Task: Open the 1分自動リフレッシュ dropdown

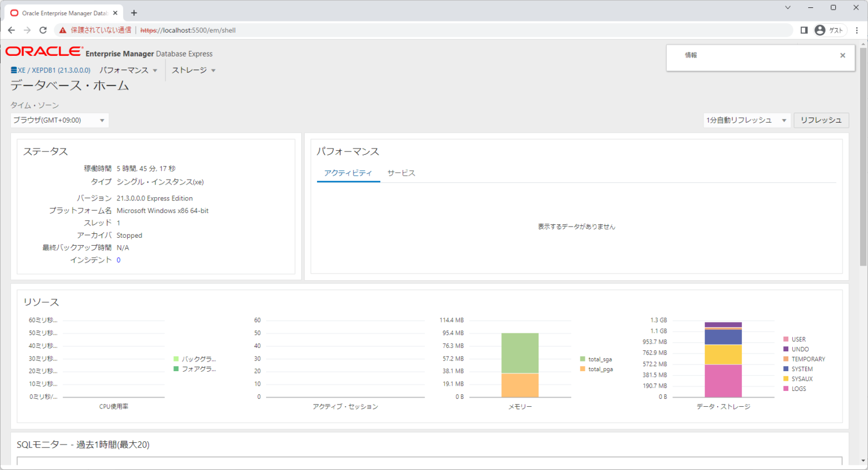Action: pos(746,120)
